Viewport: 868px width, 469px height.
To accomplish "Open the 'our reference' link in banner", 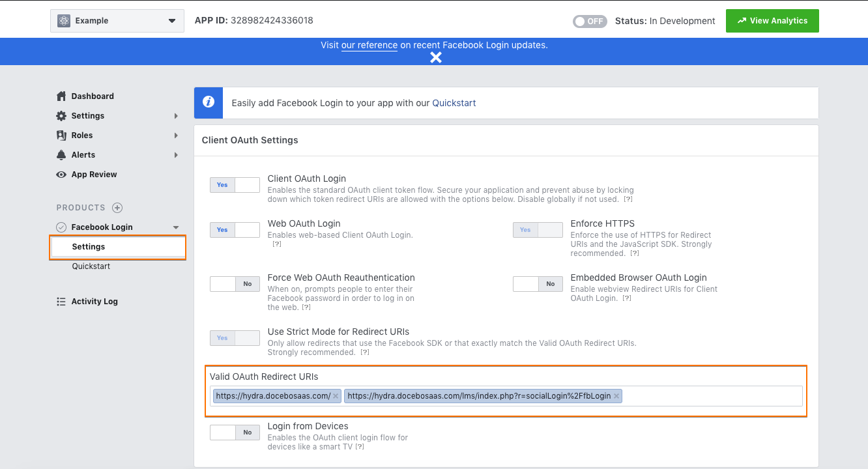I will [369, 45].
